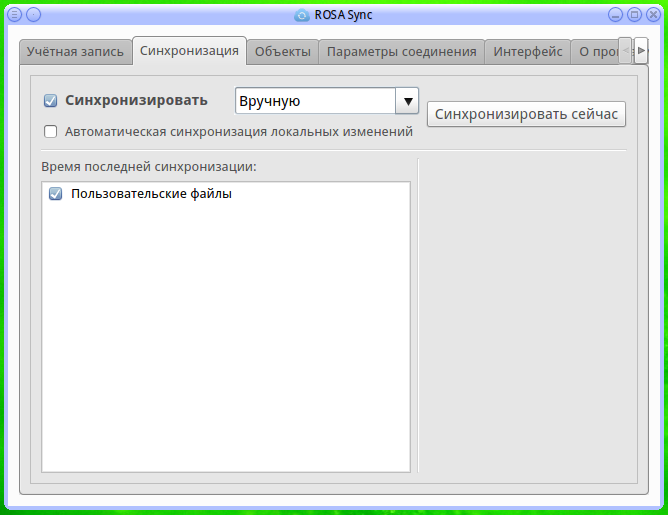Close the ROSA Sync window
The width and height of the screenshot is (668, 515).
coord(654,15)
